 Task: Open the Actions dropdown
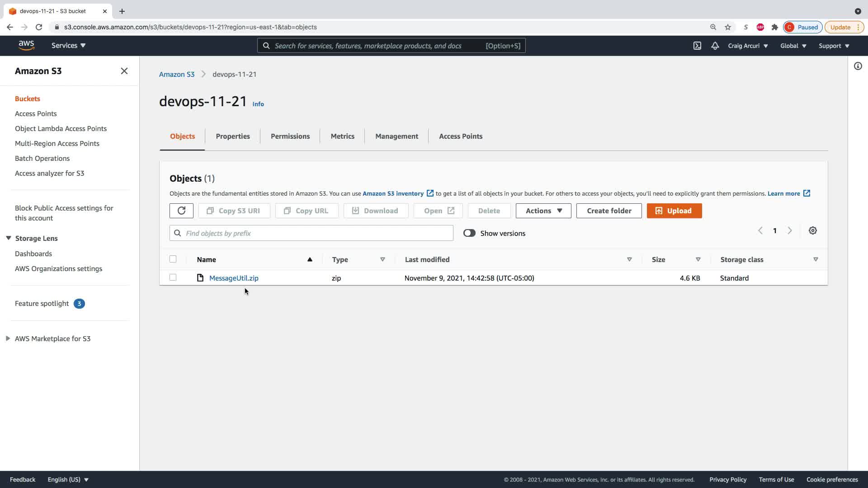543,211
